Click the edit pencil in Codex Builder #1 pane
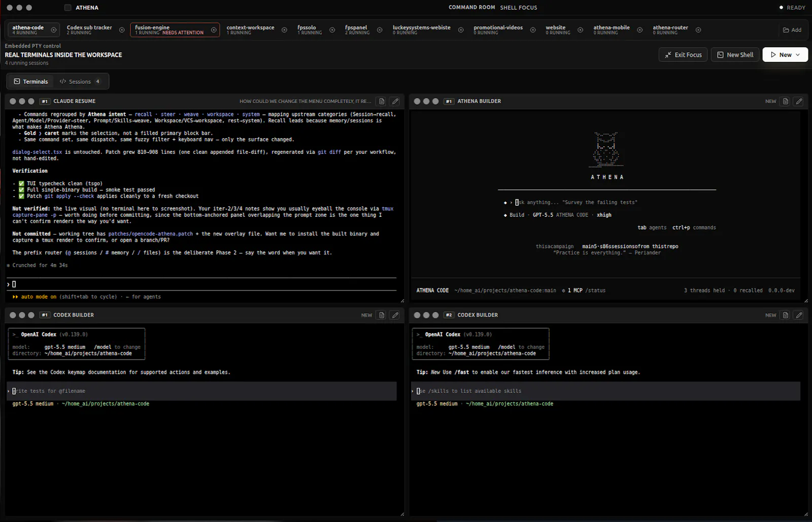 (395, 315)
